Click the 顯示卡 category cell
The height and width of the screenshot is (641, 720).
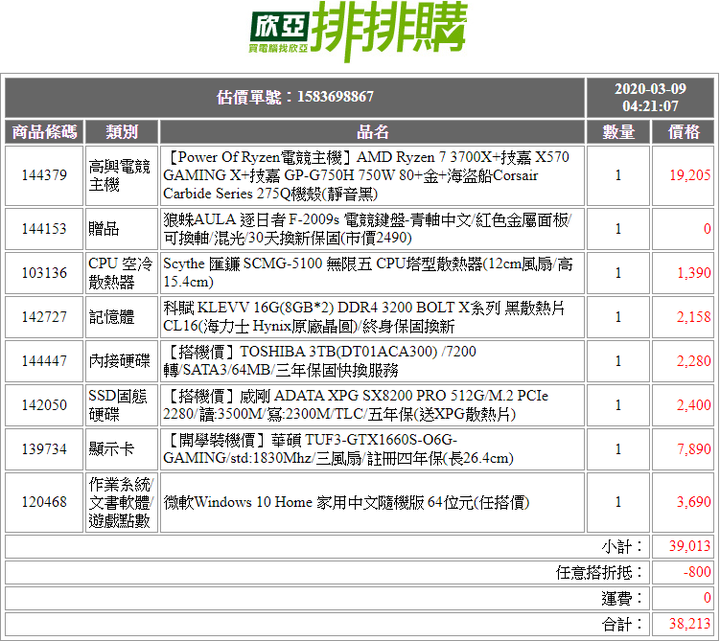click(x=122, y=449)
